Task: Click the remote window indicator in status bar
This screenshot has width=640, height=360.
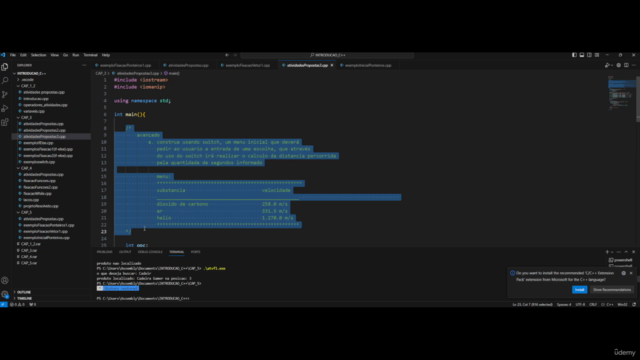Action: tap(3, 304)
